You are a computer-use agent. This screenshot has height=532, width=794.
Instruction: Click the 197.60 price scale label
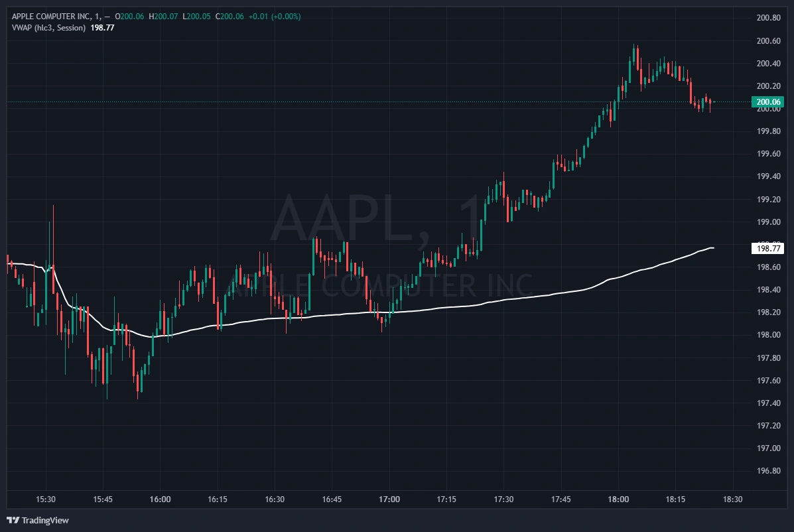point(768,381)
